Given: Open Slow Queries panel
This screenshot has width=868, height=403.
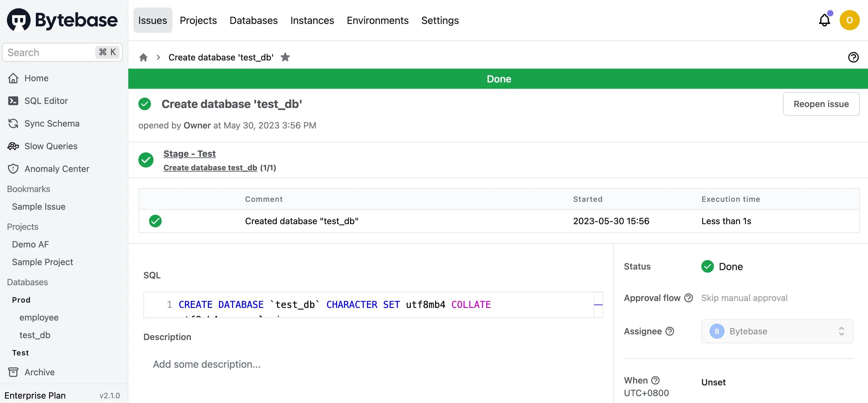Looking at the screenshot, I should click(x=51, y=146).
